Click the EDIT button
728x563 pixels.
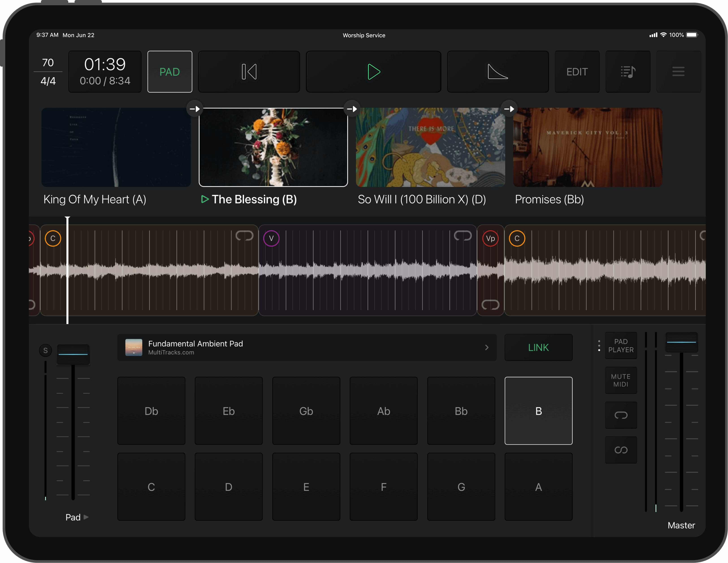point(577,71)
